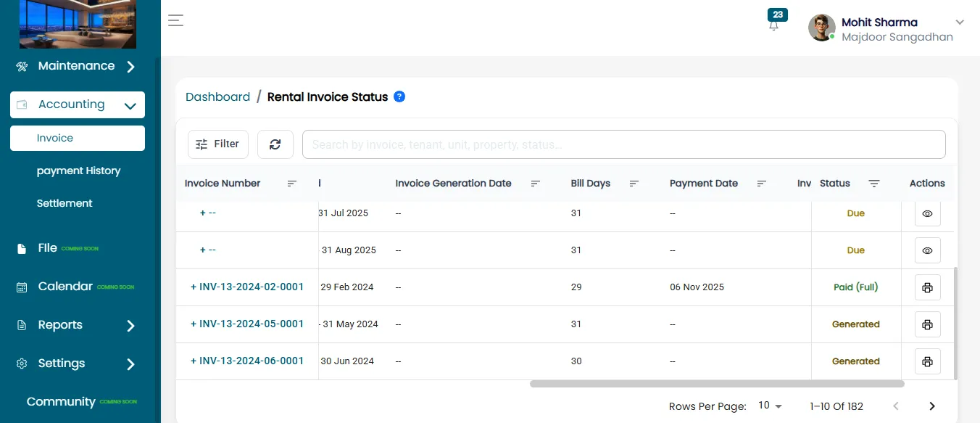The width and height of the screenshot is (980, 423).
Task: Sort by Invoice Generation Date icon
Action: coord(536,184)
